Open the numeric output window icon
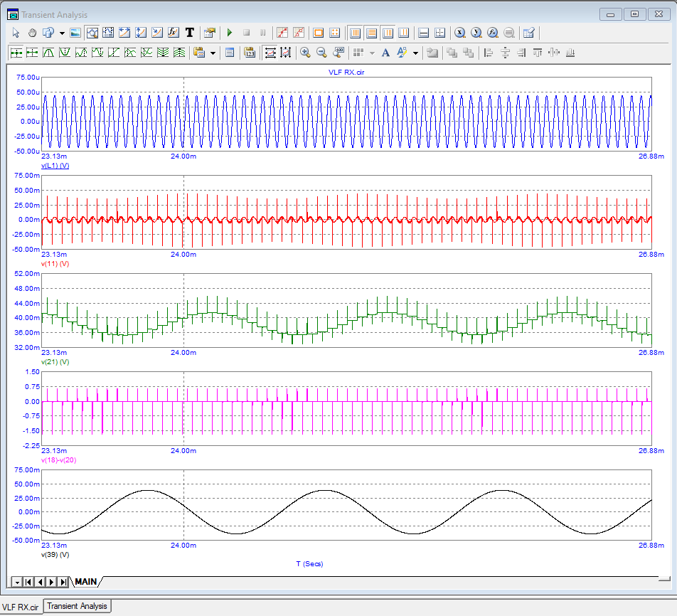This screenshot has width=677, height=616. [x=230, y=53]
